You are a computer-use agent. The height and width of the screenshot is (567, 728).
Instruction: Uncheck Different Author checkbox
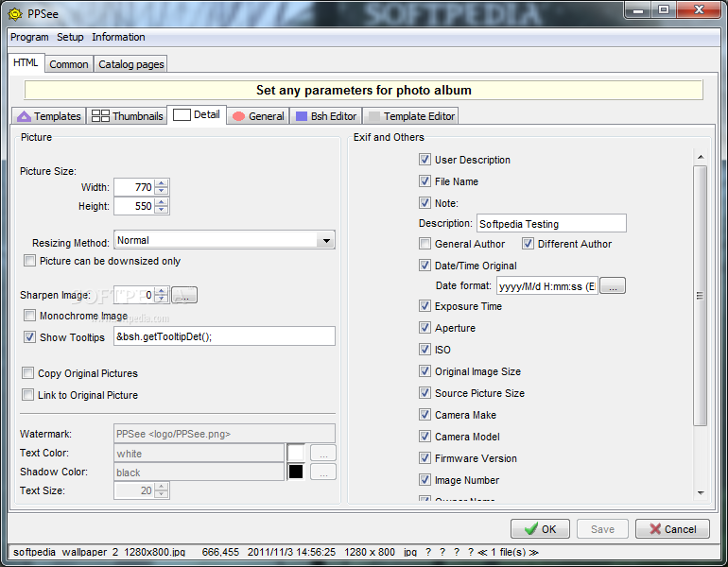tap(528, 244)
